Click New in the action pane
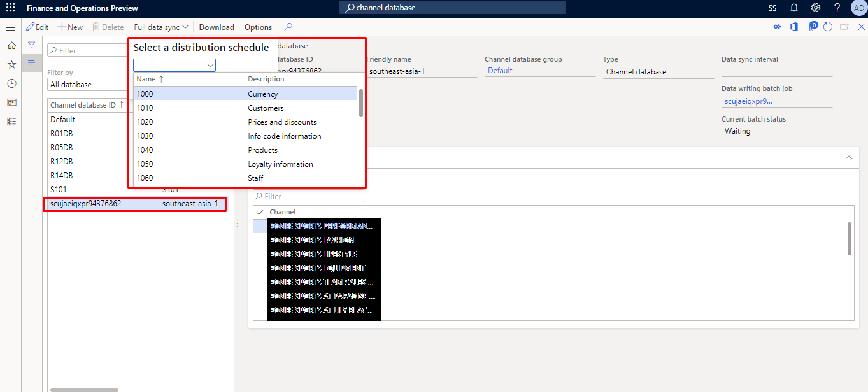This screenshot has height=392, width=868. coord(71,27)
